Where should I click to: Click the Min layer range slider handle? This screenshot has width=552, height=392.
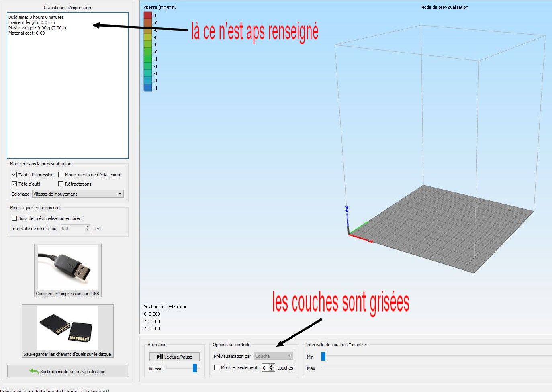(323, 356)
